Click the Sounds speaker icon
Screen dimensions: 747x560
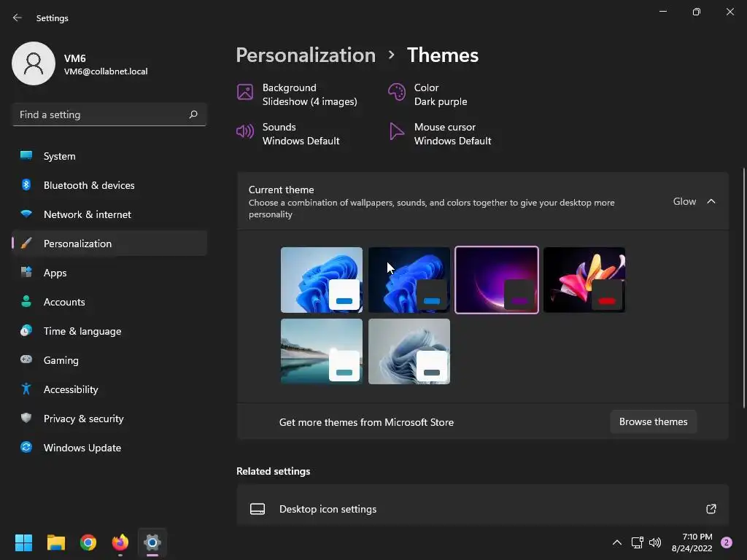(x=245, y=131)
